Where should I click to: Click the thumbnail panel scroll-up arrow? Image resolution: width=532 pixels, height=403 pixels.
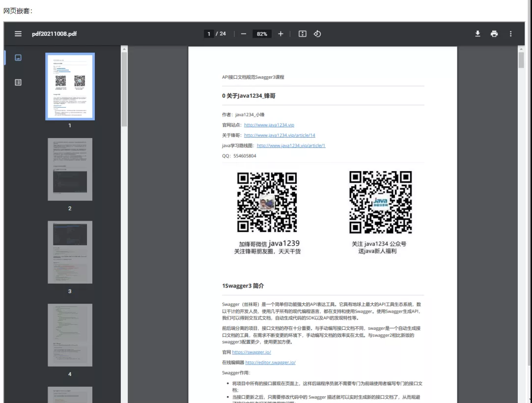[124, 49]
